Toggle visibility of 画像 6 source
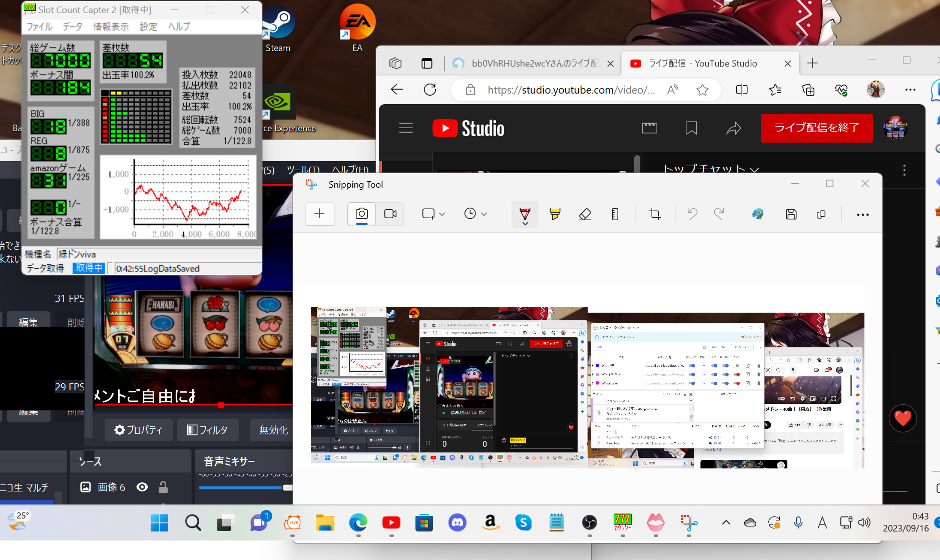The width and height of the screenshot is (940, 560). pyautogui.click(x=142, y=487)
